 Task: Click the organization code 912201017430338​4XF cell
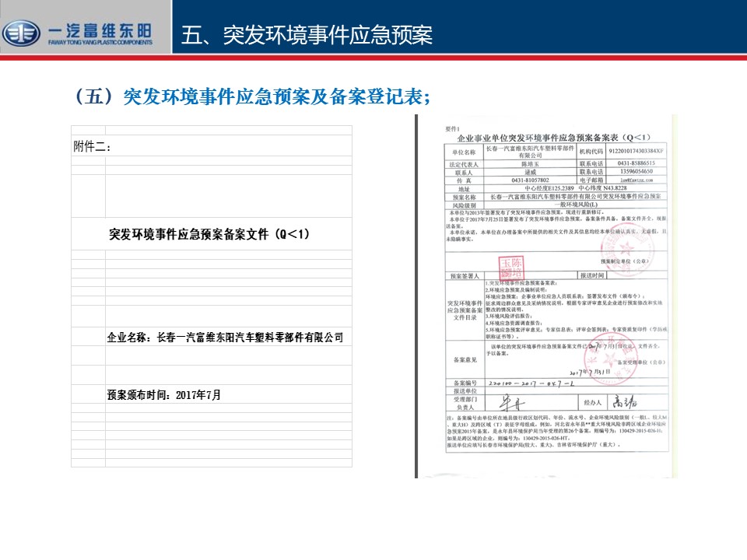[x=636, y=151]
